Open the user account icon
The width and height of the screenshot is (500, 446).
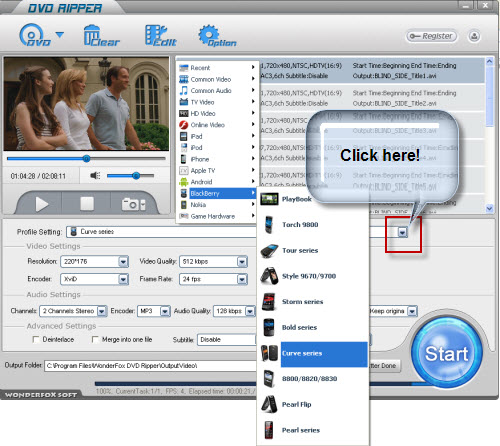coord(474,36)
